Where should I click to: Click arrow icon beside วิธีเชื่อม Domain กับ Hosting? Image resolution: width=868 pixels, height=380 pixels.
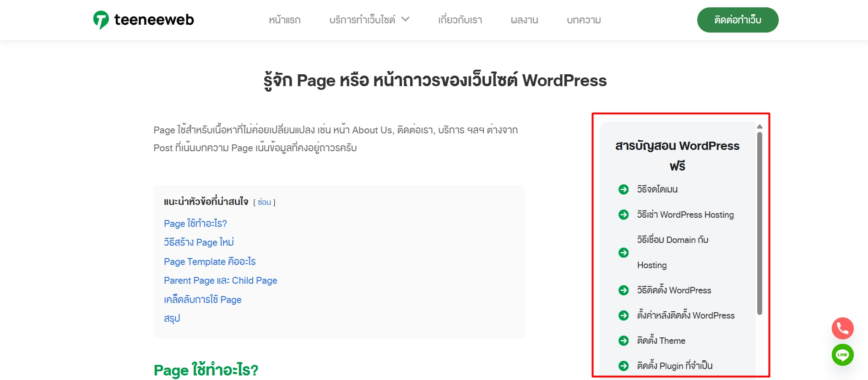tap(624, 253)
